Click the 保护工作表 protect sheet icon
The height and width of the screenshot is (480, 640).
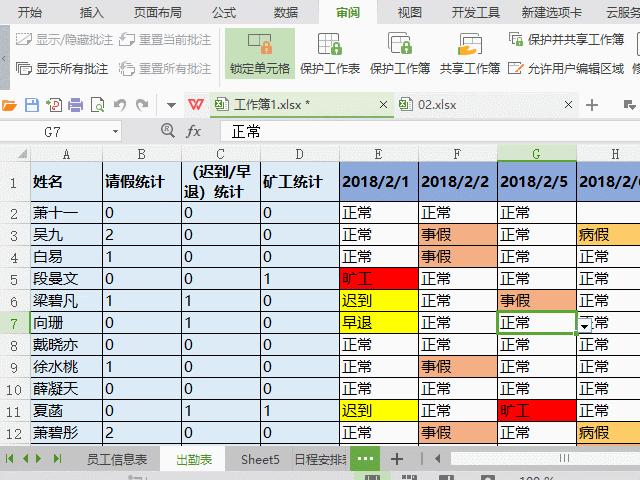pos(330,44)
